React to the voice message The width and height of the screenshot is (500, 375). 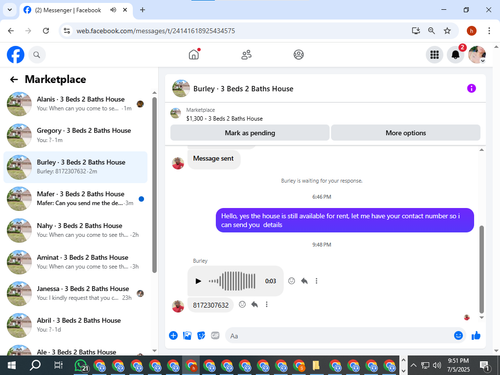pos(291,281)
